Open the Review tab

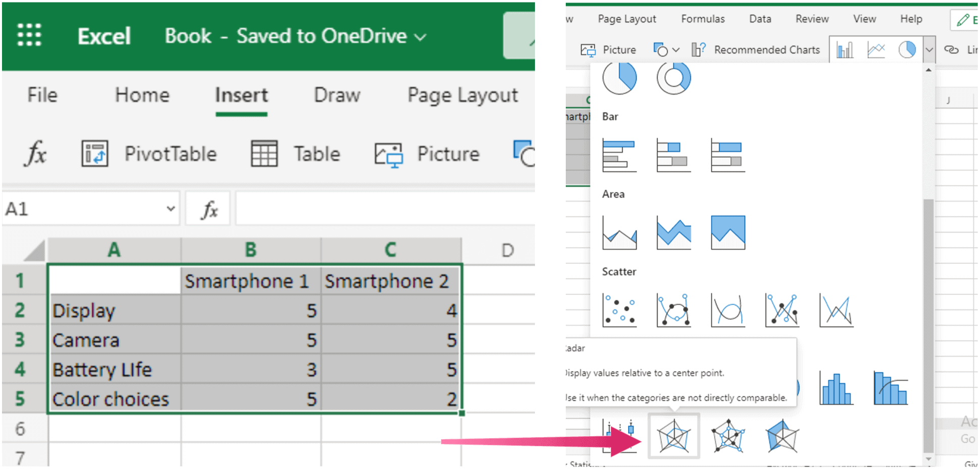click(812, 19)
